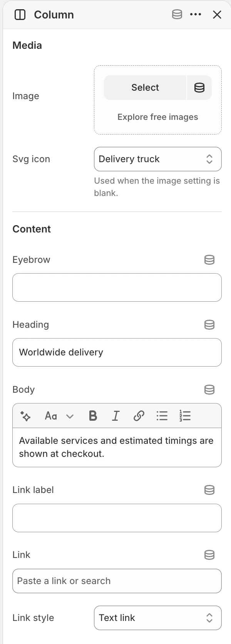This screenshot has height=644, width=231.
Task: Open the Link style Text link dropdown
Action: pyautogui.click(x=158, y=618)
